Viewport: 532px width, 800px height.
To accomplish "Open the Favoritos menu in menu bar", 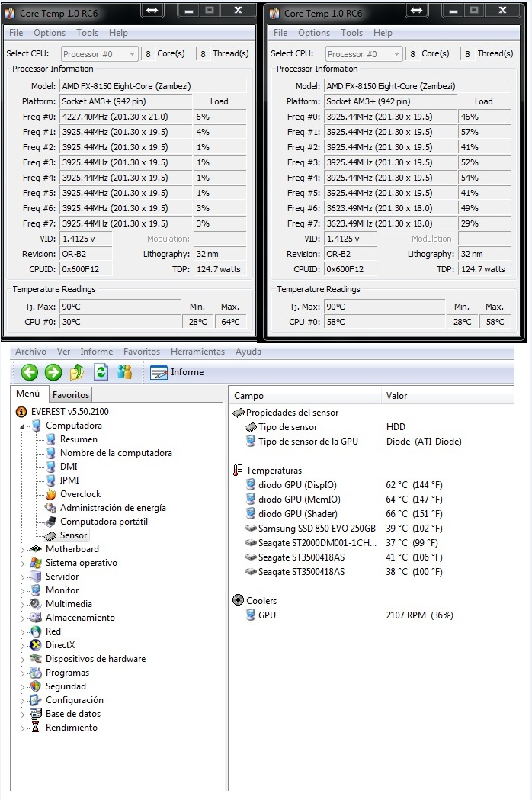I will [x=141, y=352].
